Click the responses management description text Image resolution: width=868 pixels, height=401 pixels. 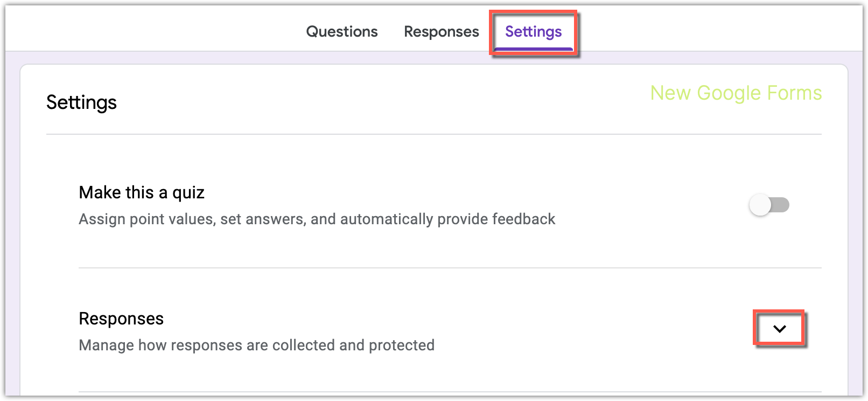256,345
